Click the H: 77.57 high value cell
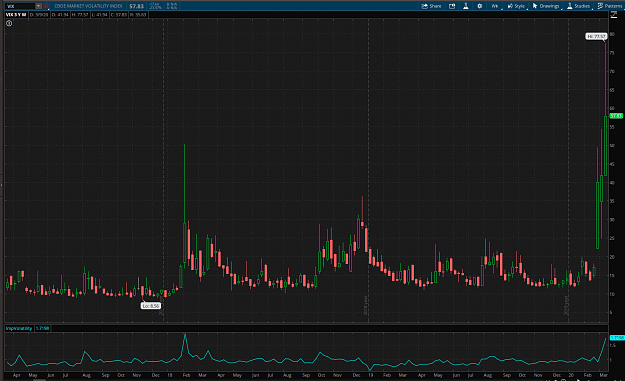Image resolution: width=625 pixels, height=381 pixels. point(80,15)
